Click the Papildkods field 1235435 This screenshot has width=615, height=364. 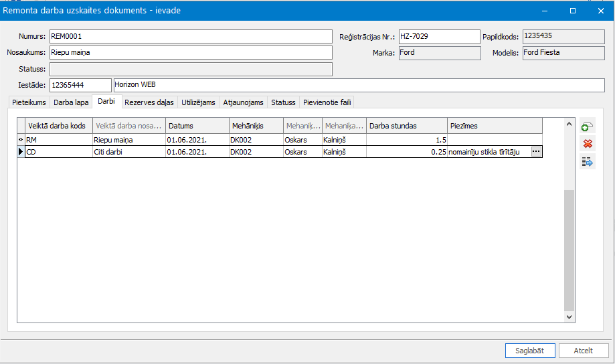[563, 37]
